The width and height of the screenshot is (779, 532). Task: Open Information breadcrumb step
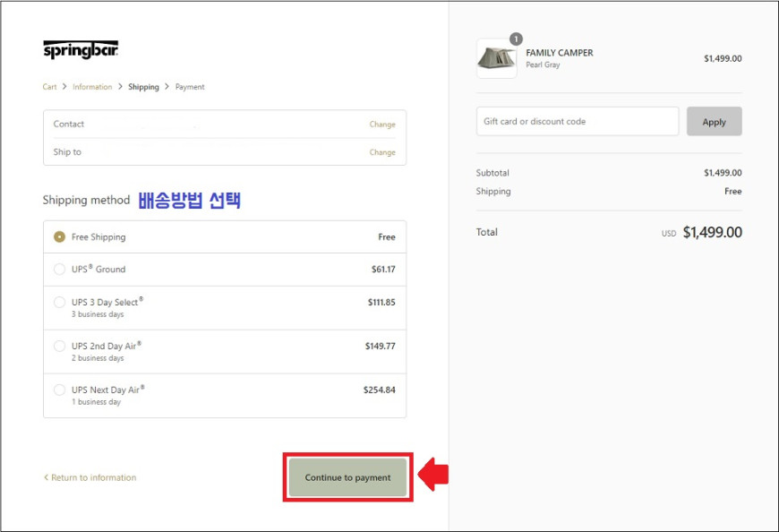pyautogui.click(x=92, y=87)
